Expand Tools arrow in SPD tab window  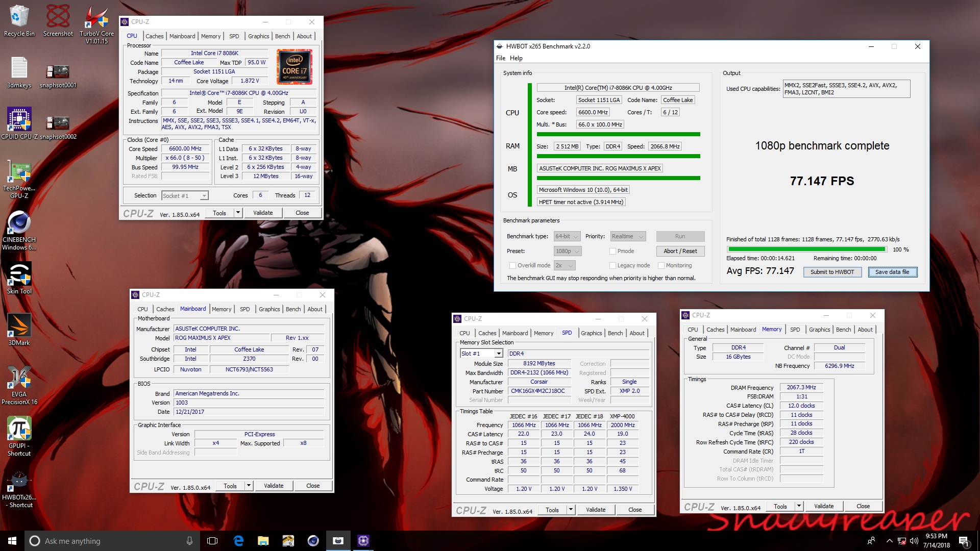(571, 510)
